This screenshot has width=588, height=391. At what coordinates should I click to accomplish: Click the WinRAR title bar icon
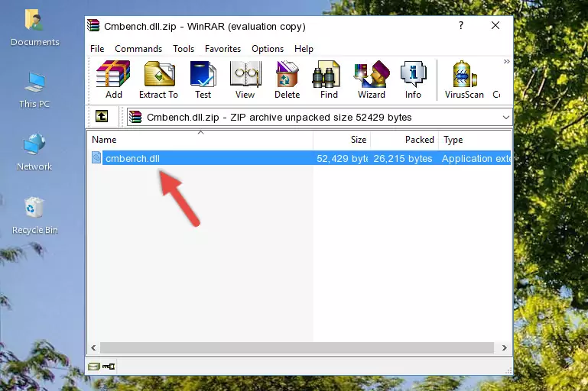tap(93, 25)
